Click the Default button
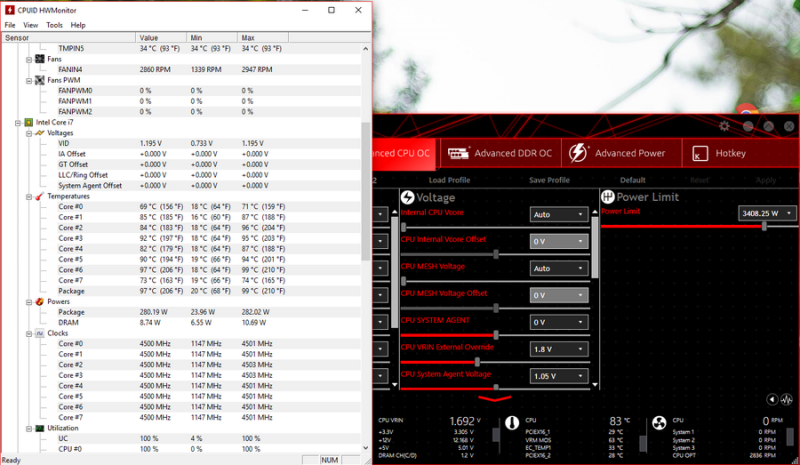Screen dimensions: 800x465 click(x=633, y=180)
